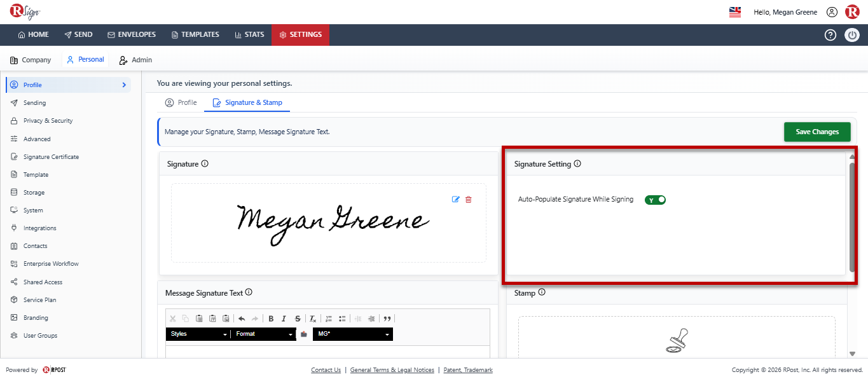The image size is (868, 379).
Task: Delete the signature with trash icon
Action: click(469, 199)
